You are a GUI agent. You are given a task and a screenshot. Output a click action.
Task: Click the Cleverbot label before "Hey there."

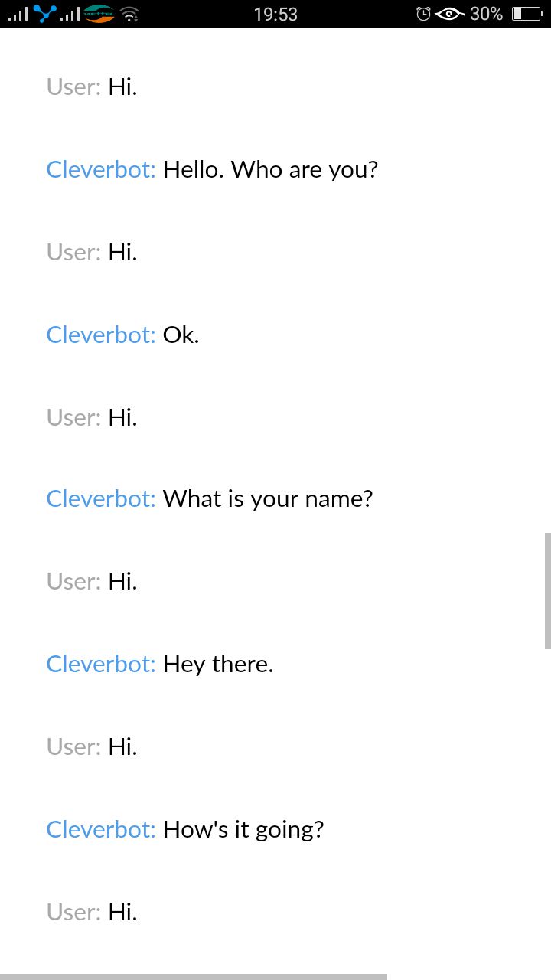point(101,664)
